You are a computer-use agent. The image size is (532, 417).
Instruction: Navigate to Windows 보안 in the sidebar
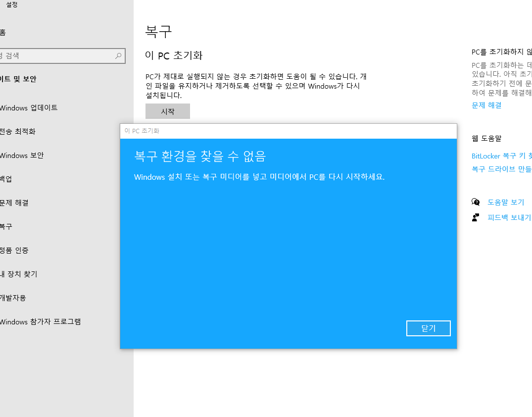(x=22, y=155)
